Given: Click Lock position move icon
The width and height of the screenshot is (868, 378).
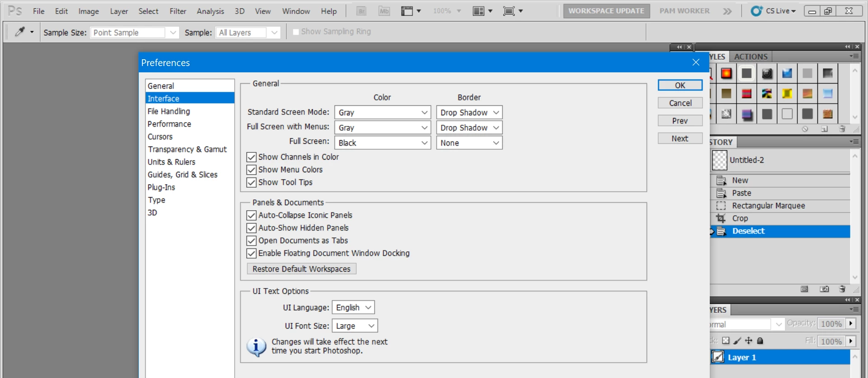Looking at the screenshot, I should (x=749, y=341).
